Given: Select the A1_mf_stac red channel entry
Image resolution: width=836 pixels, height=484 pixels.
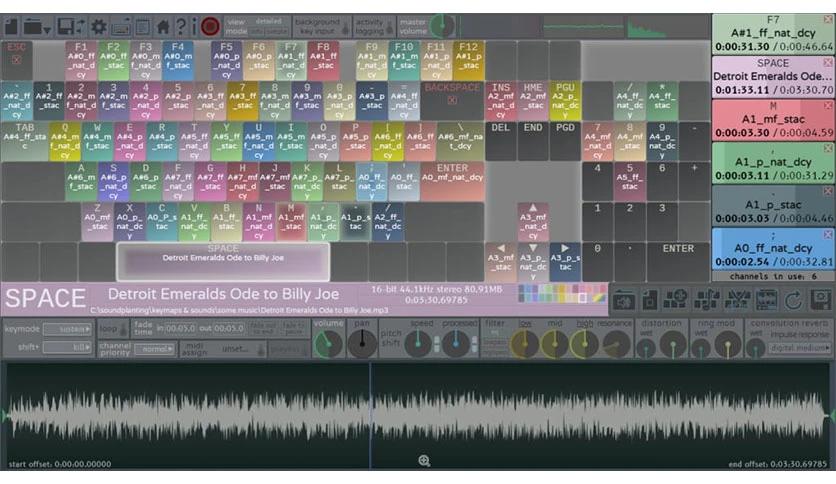Looking at the screenshot, I should [x=773, y=120].
